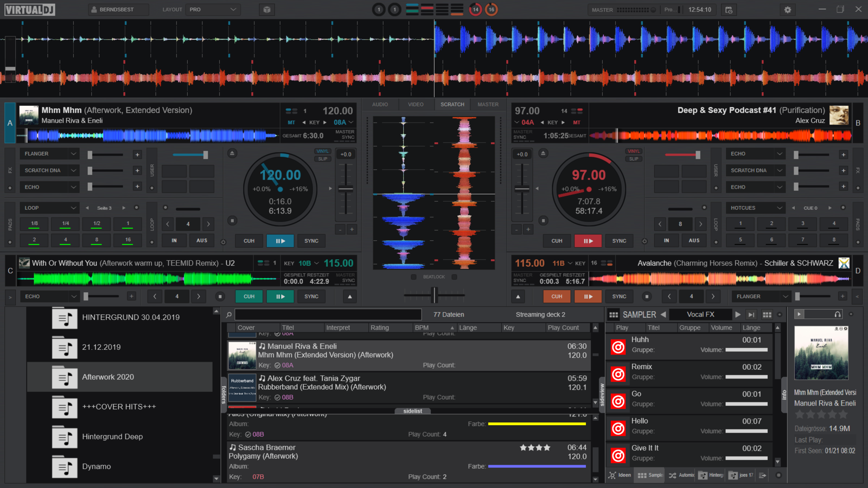
Task: Click the play-pause button on deck B
Action: 588,241
